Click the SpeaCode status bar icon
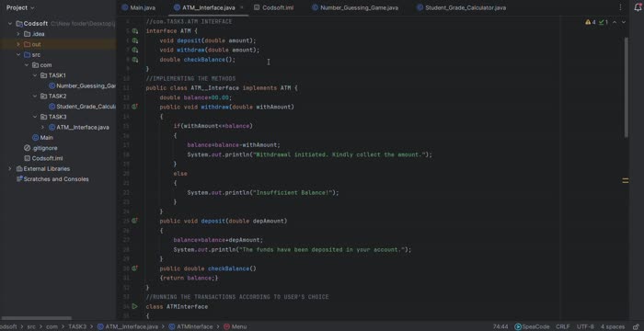 click(x=518, y=327)
